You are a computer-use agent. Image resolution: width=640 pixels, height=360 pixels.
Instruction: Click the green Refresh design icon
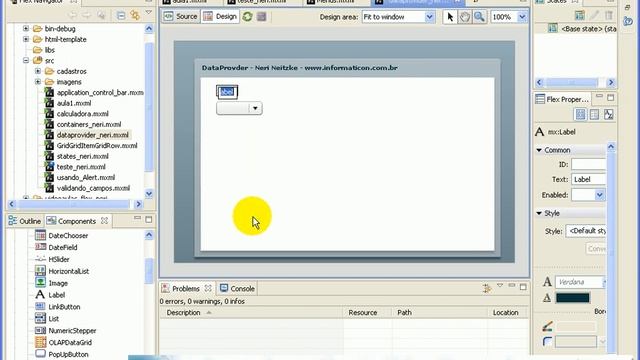point(247,17)
